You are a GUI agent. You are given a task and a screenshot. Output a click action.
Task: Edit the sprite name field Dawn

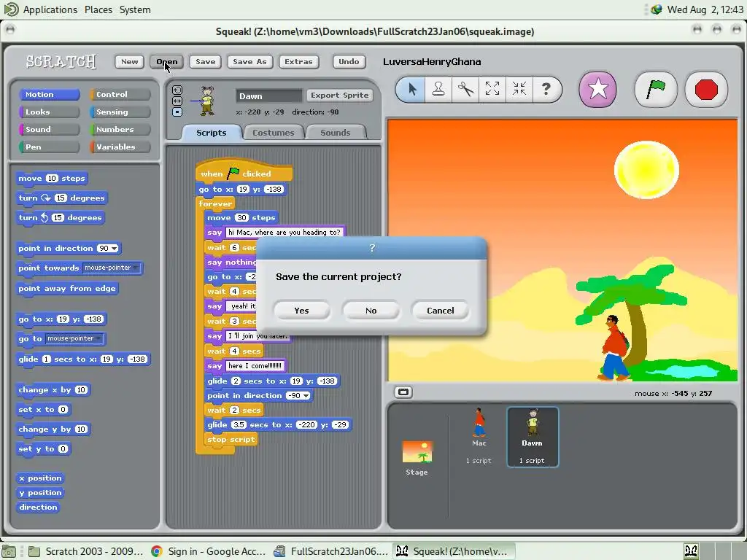point(268,96)
